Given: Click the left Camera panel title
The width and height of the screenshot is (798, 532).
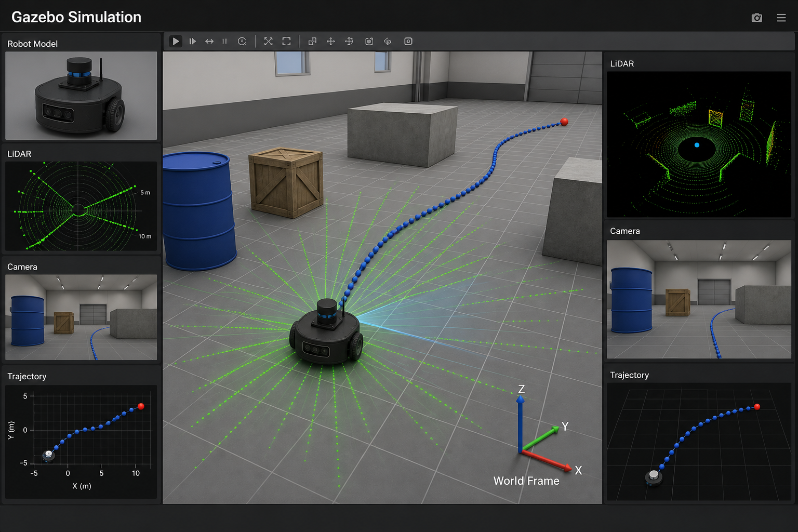Looking at the screenshot, I should [22, 267].
